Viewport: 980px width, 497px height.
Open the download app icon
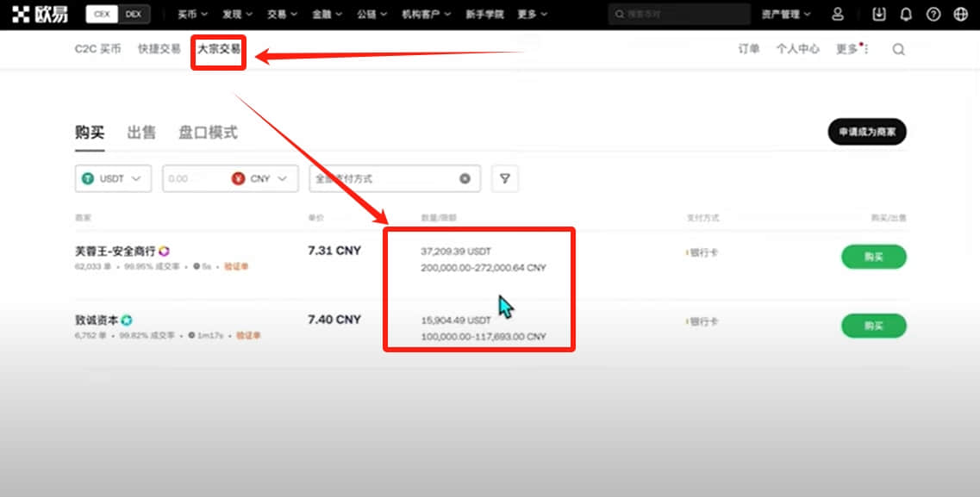(x=879, y=14)
